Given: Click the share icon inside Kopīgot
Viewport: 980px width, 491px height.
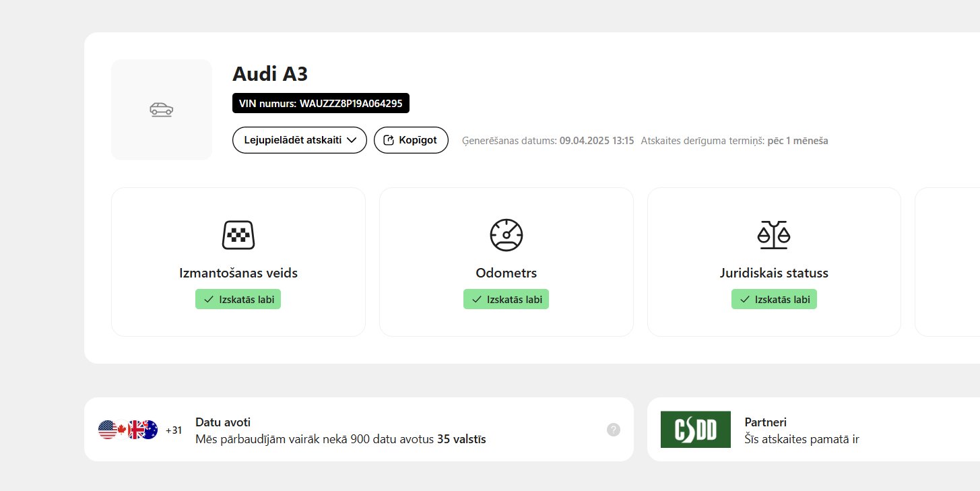Looking at the screenshot, I should pyautogui.click(x=388, y=140).
